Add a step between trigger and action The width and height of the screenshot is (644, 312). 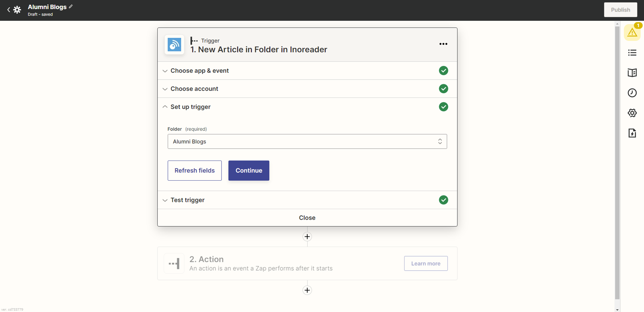click(307, 236)
